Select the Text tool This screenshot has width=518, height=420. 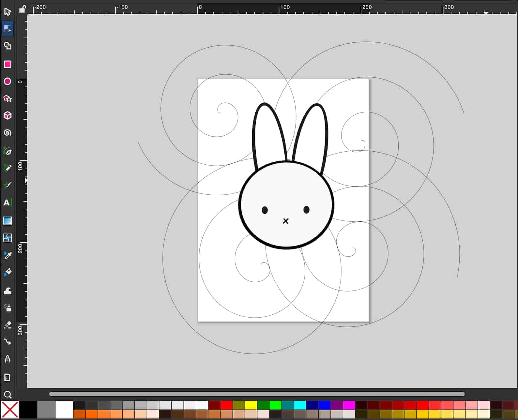click(x=8, y=202)
